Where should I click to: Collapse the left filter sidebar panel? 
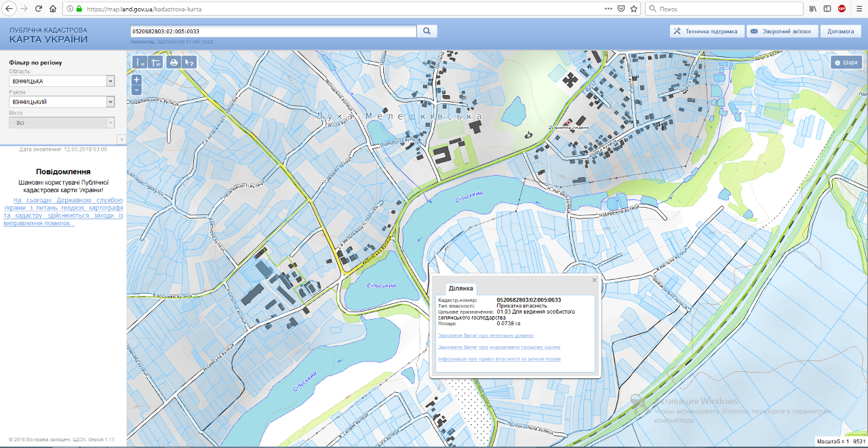[121, 139]
